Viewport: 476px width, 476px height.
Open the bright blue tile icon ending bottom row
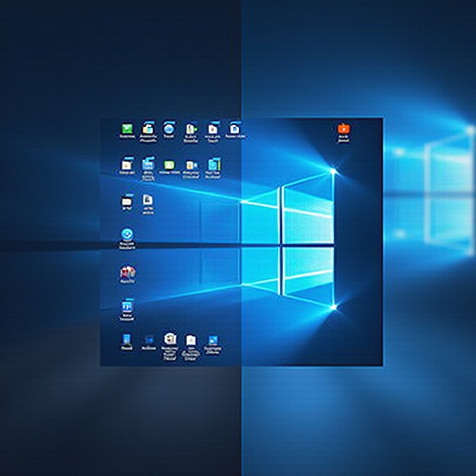[213, 340]
